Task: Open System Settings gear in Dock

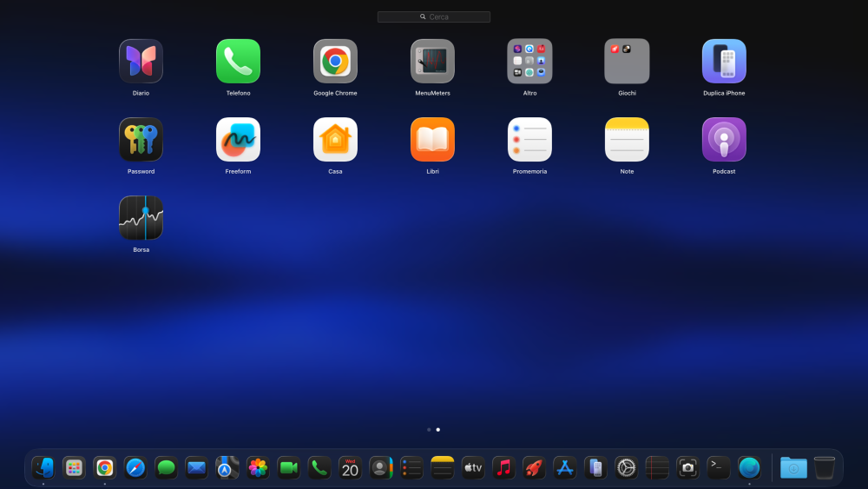Action: coord(626,468)
